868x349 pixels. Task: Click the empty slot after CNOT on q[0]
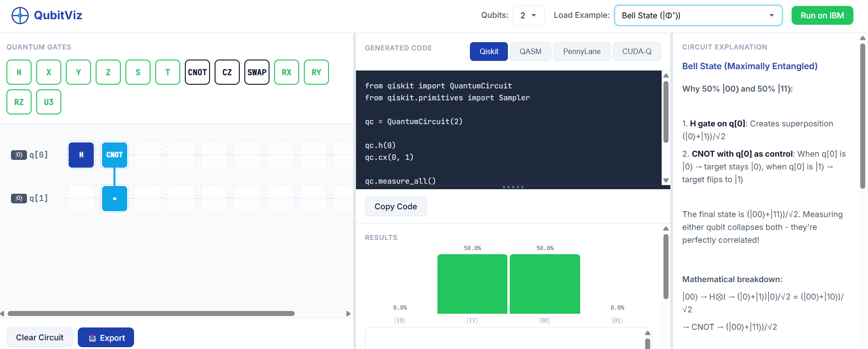[x=148, y=155]
